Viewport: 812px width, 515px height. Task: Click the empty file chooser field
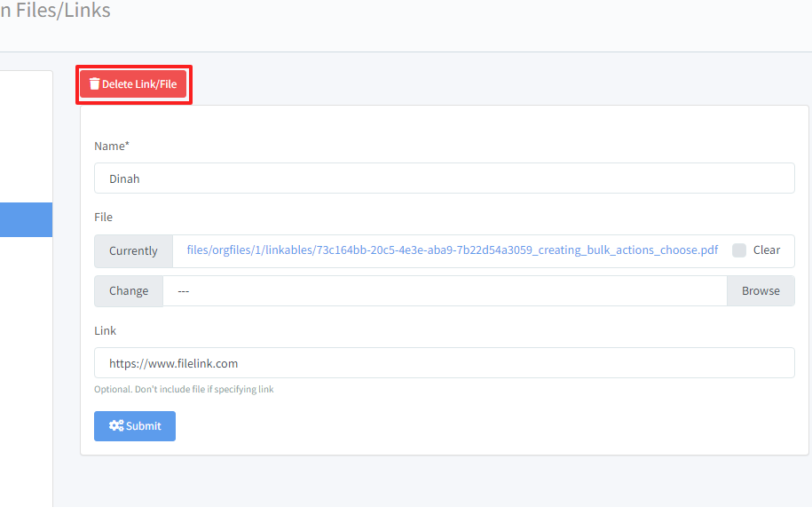(444, 291)
